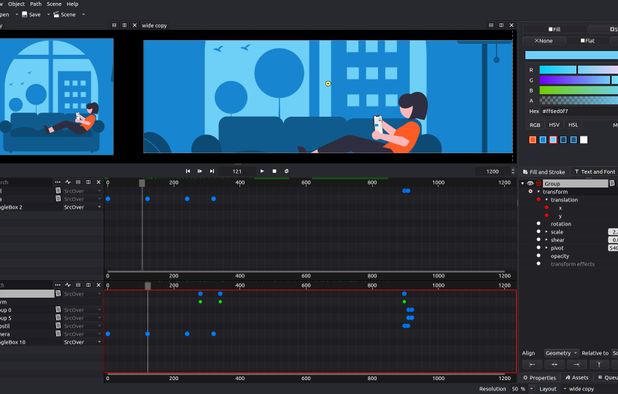Image resolution: width=618 pixels, height=394 pixels.
Task: Select the Fill target button
Action: point(554,29)
